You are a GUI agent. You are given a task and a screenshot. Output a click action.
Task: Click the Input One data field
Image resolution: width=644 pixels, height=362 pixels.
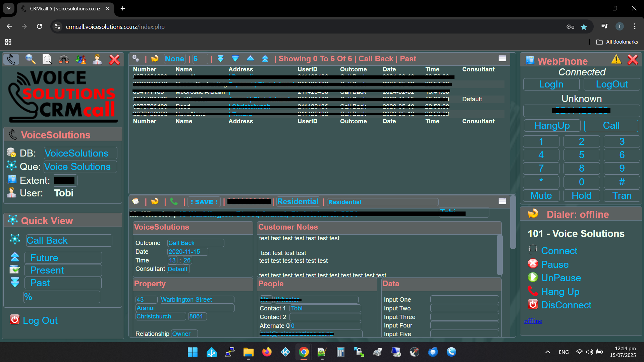464,299
